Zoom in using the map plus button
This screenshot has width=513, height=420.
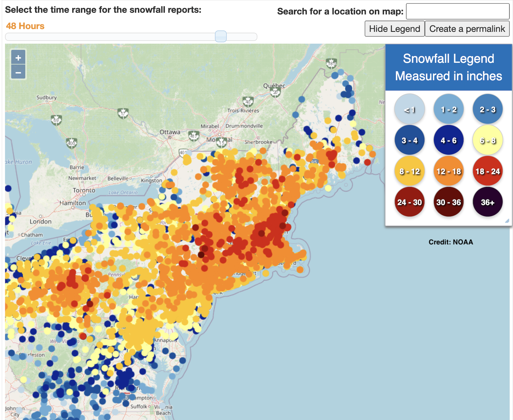[18, 57]
